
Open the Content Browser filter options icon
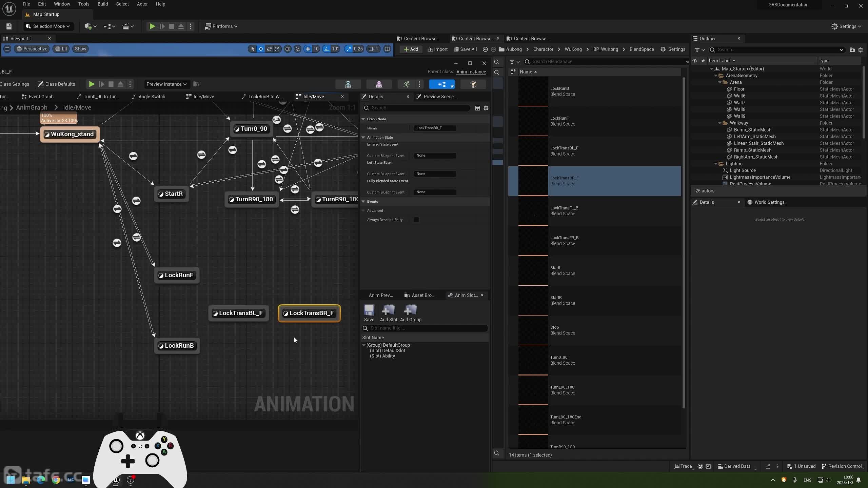coord(514,62)
